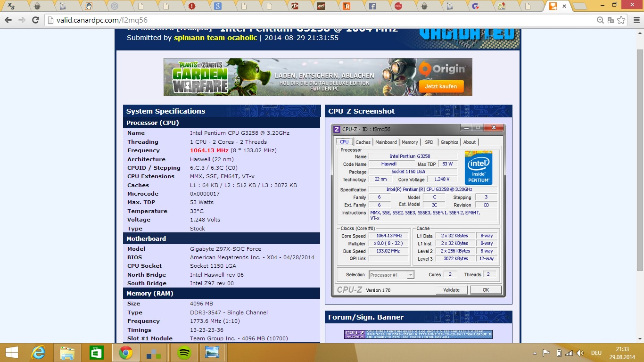Open the photo viewer taskbar icon
This screenshot has width=644, height=362.
(x=213, y=353)
